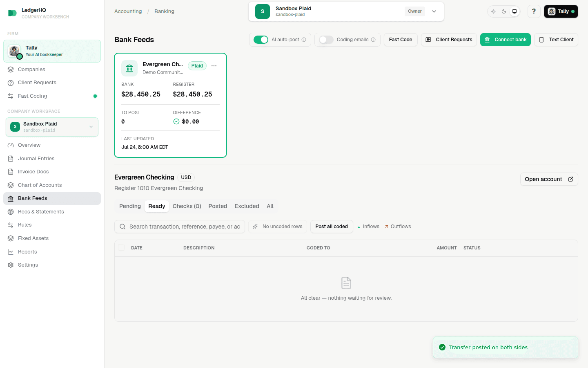Open Settings in sidebar
588x368 pixels.
coord(52,265)
